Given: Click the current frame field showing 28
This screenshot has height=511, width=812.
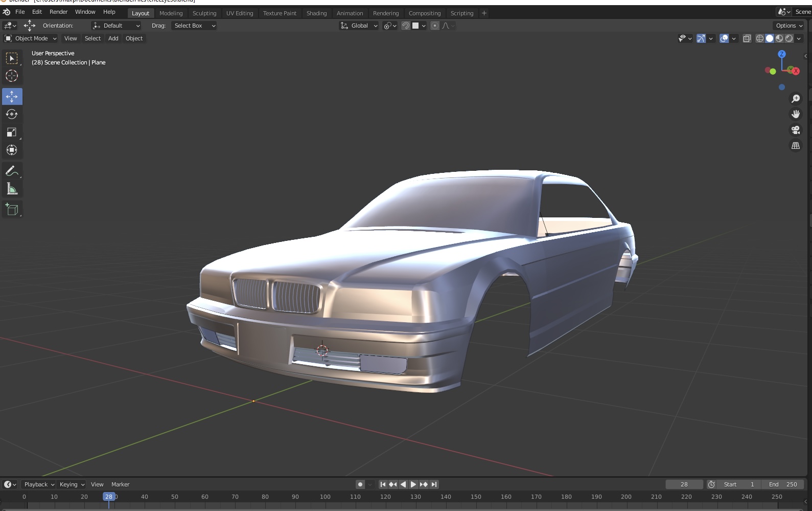Looking at the screenshot, I should (x=684, y=484).
